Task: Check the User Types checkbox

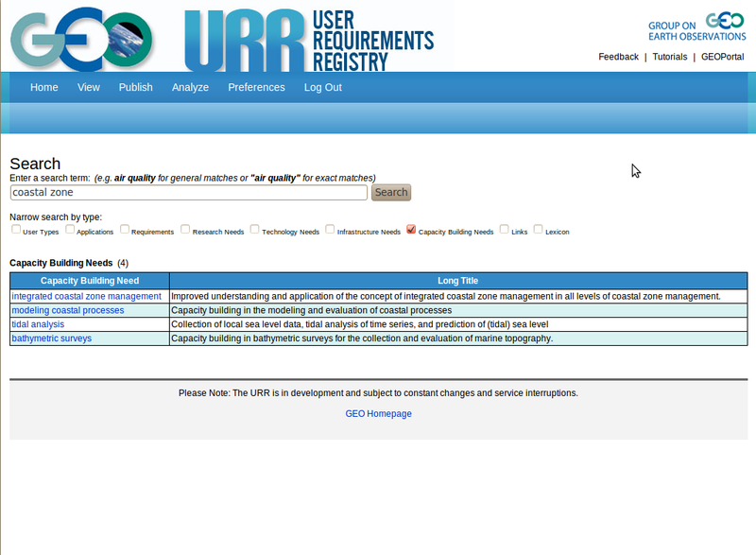Action: pyautogui.click(x=16, y=229)
